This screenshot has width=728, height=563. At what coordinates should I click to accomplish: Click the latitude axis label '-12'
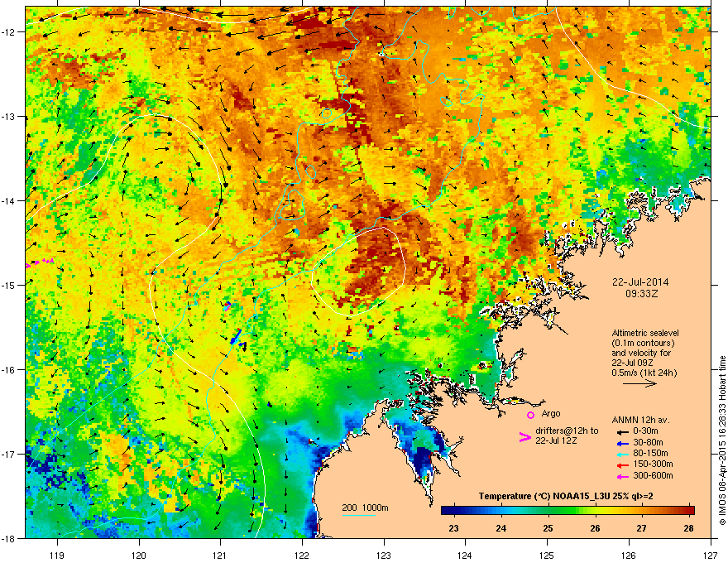pos(8,32)
